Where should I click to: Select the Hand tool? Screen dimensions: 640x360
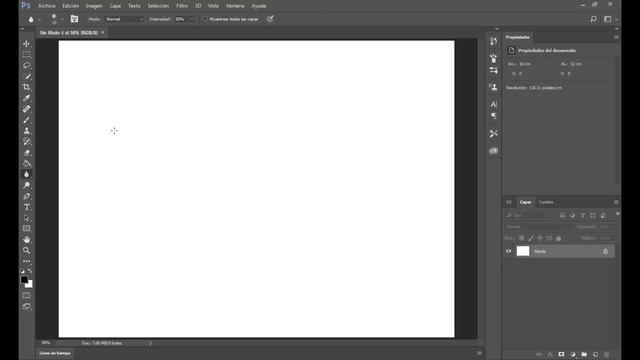[x=27, y=240]
